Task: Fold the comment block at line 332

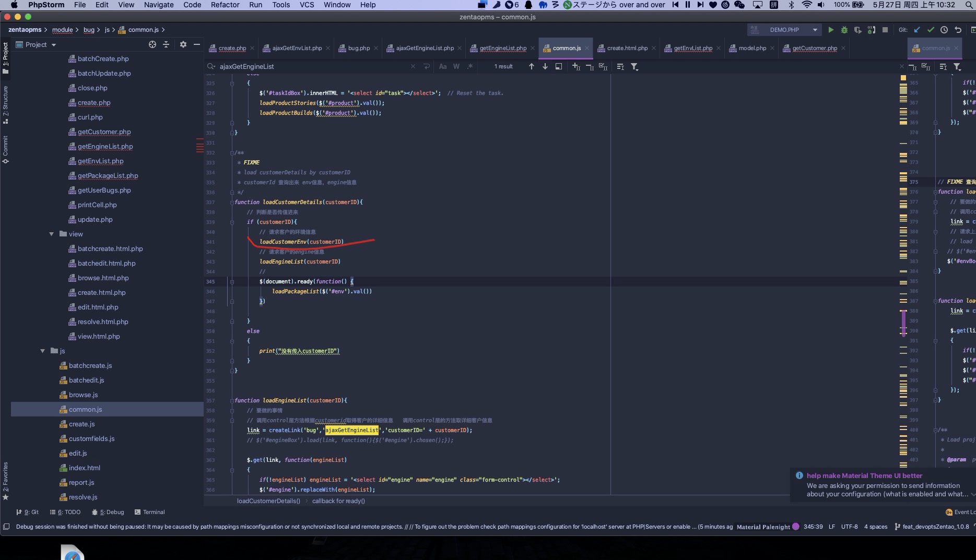Action: point(232,152)
